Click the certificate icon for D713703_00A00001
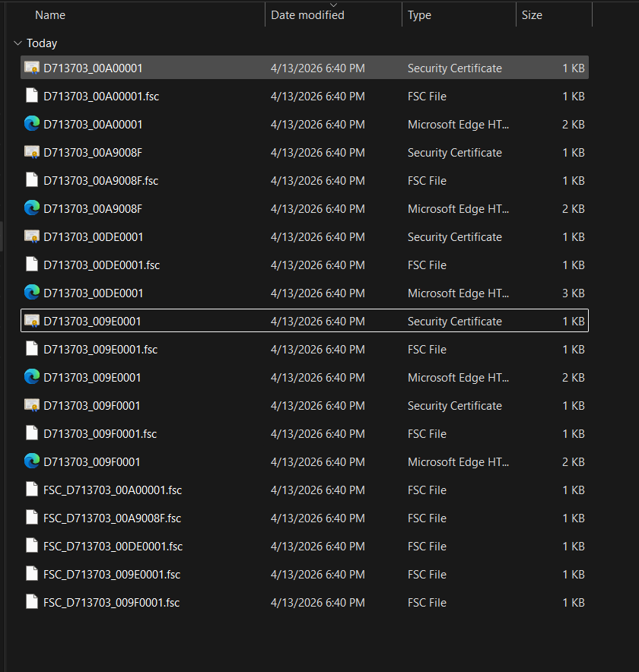This screenshot has height=672, width=639. 32,68
